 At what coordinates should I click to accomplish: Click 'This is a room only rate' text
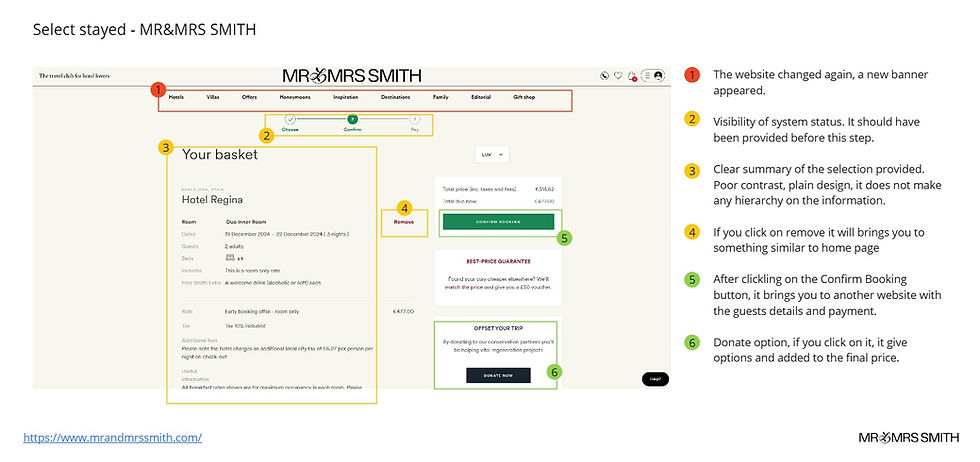tap(250, 271)
